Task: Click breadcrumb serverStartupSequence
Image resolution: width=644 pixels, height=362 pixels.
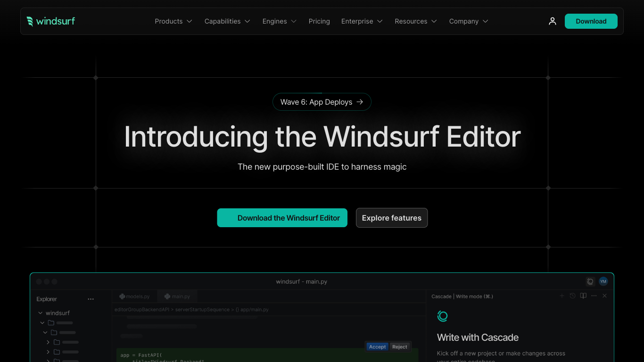Action: pyautogui.click(x=202, y=310)
